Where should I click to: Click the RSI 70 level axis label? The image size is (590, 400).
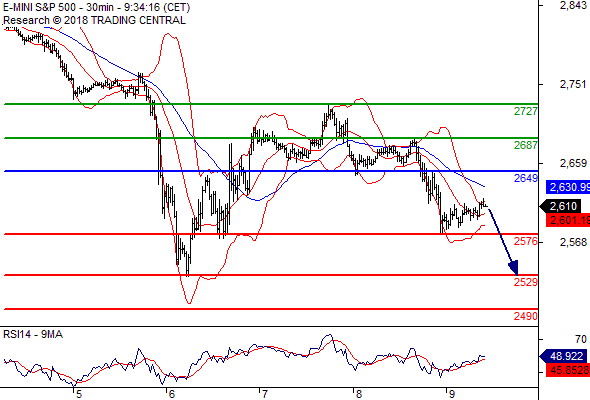(x=581, y=339)
